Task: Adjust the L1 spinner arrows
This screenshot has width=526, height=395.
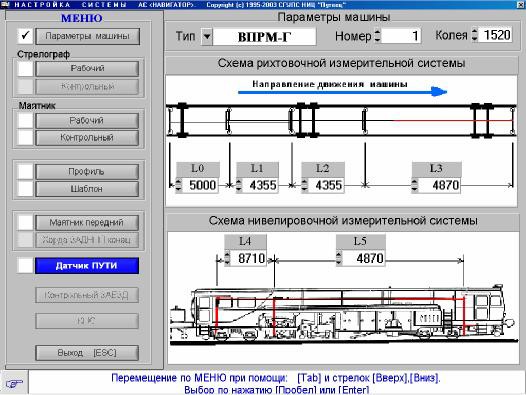Action: pos(239,185)
